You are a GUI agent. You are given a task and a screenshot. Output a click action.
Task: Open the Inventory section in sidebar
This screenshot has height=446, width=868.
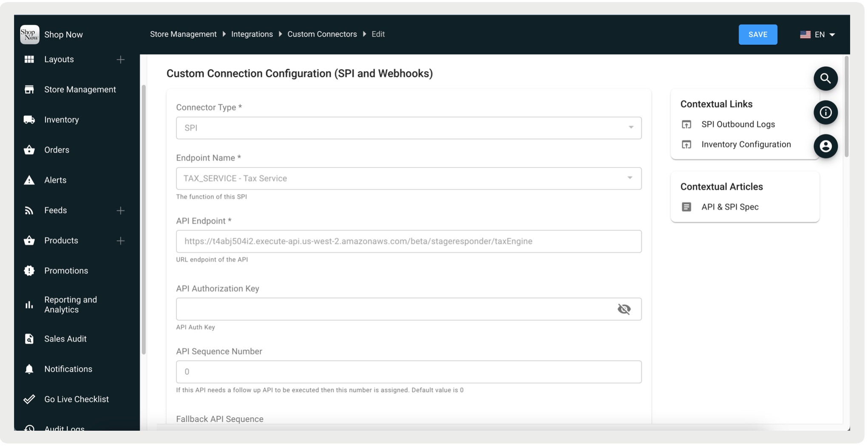pos(29,119)
